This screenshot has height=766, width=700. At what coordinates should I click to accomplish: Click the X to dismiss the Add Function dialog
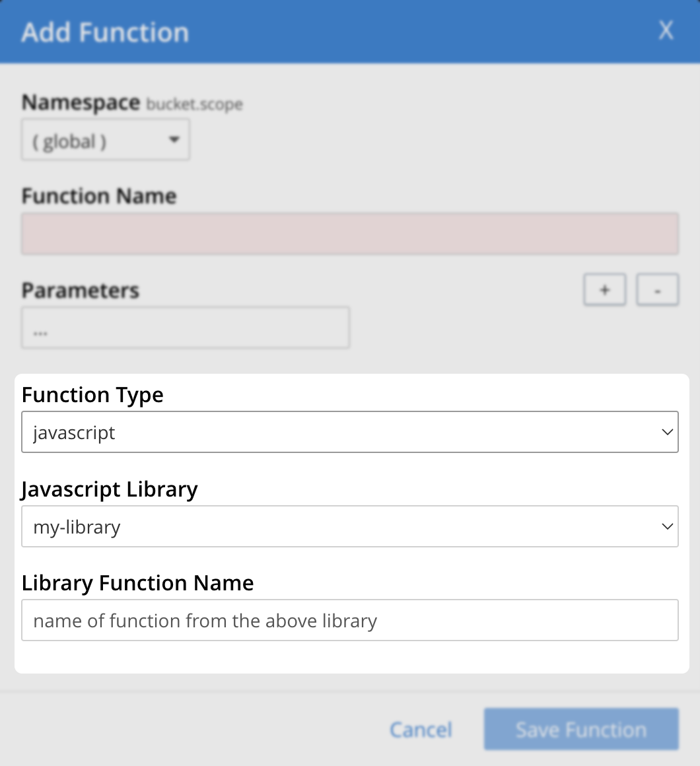(666, 30)
